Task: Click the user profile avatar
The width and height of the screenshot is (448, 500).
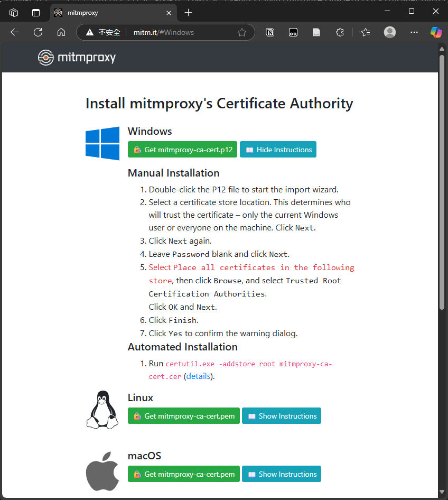Action: pyautogui.click(x=390, y=32)
